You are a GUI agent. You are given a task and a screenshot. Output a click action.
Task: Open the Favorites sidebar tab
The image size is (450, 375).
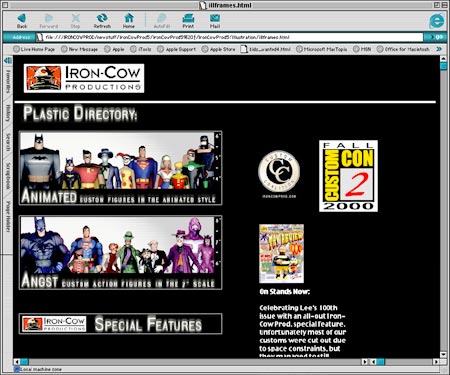(x=8, y=81)
